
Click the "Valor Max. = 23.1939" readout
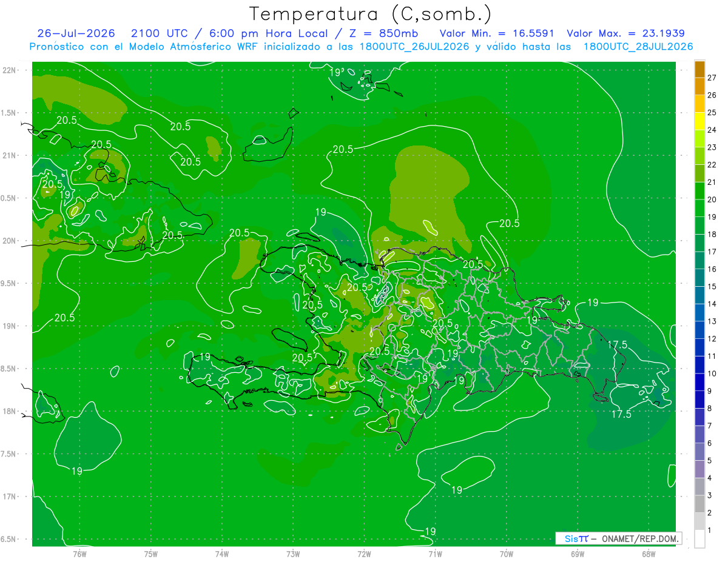pyautogui.click(x=626, y=33)
